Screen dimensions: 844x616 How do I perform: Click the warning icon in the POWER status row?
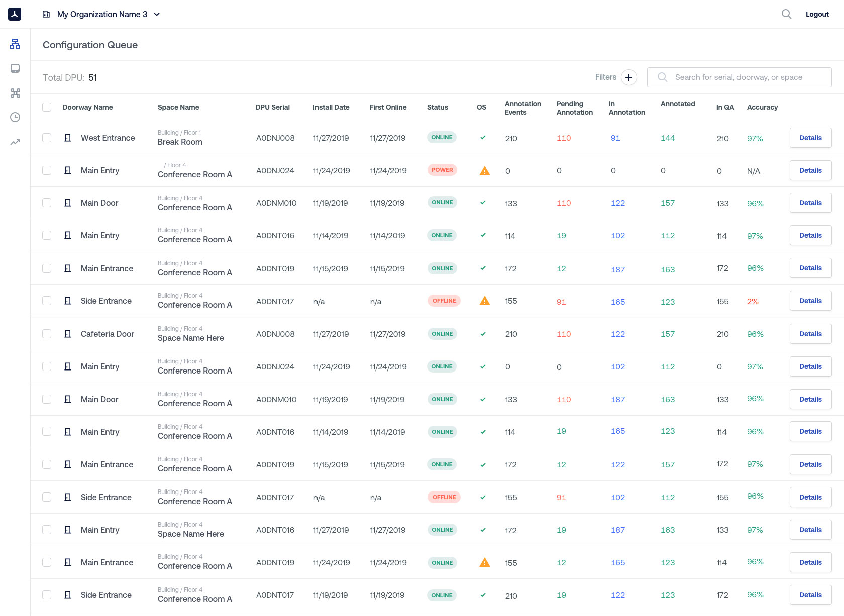tap(484, 171)
